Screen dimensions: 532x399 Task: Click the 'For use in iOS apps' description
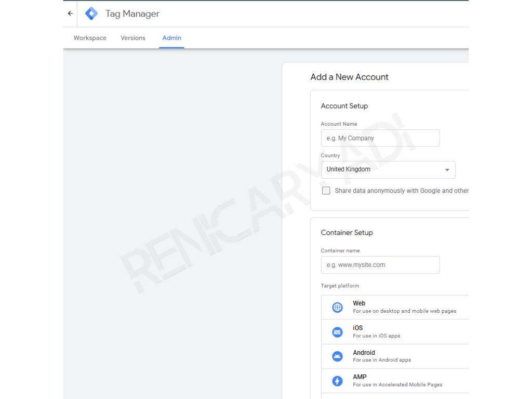pyautogui.click(x=377, y=336)
